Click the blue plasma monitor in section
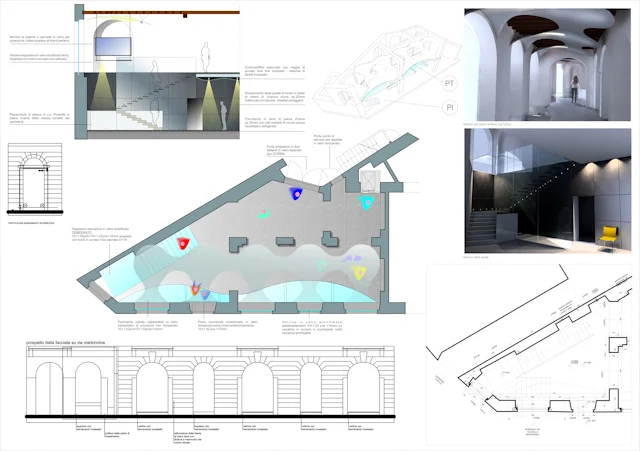The width and height of the screenshot is (640, 451). [113, 46]
